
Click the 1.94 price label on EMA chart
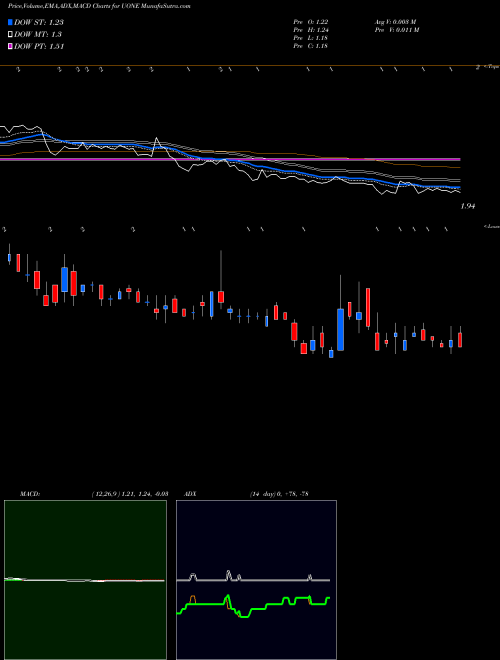click(x=468, y=206)
